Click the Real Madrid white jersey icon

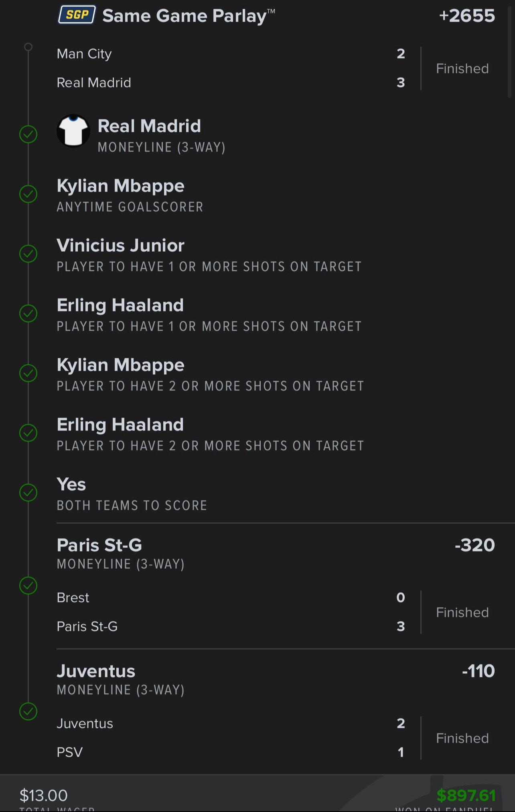coord(73,131)
